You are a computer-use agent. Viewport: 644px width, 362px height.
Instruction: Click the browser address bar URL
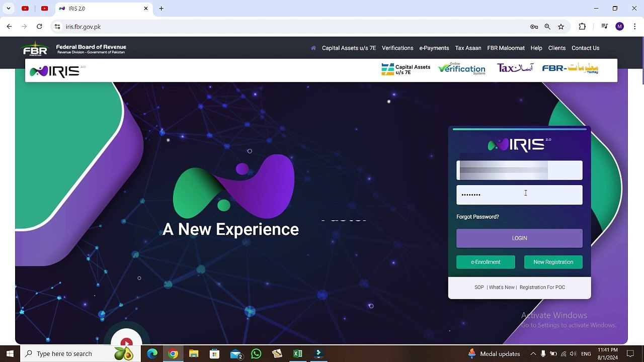coord(83,27)
